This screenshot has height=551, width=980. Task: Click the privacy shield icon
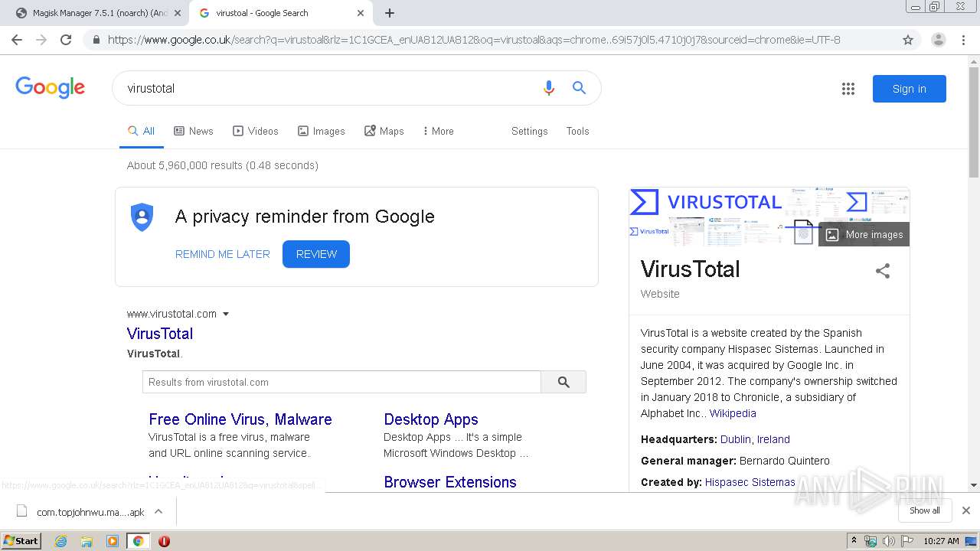click(142, 217)
